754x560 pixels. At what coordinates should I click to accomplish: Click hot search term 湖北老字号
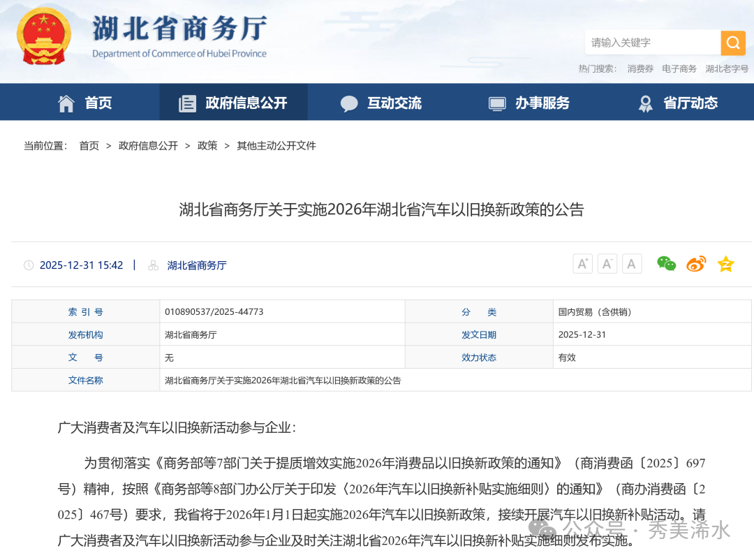coord(726,69)
